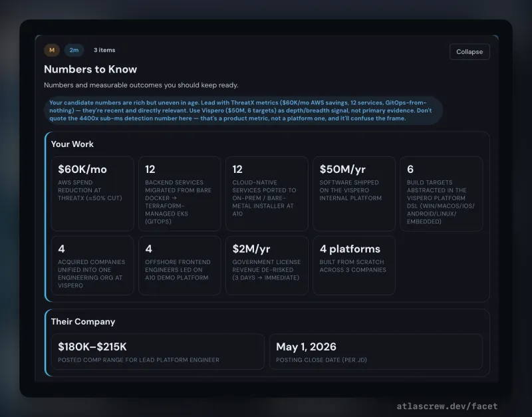Collapse the Numbers to Know section
The width and height of the screenshot is (532, 417).
pyautogui.click(x=469, y=52)
